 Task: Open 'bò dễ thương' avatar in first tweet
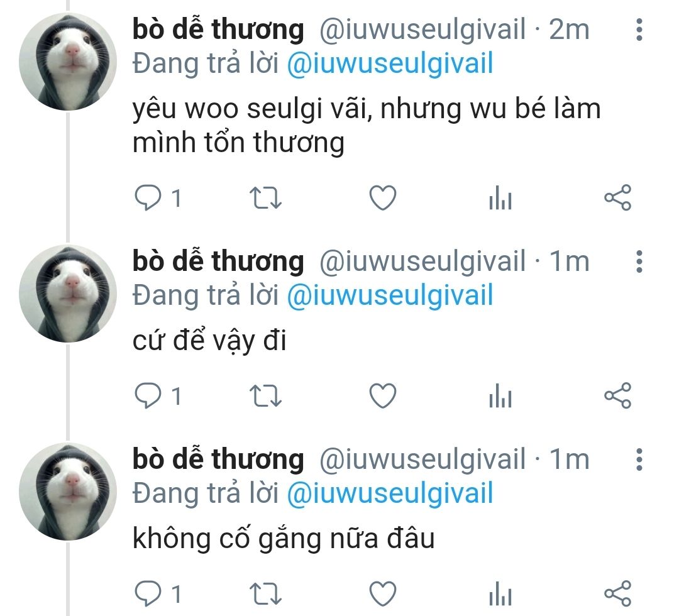68,62
